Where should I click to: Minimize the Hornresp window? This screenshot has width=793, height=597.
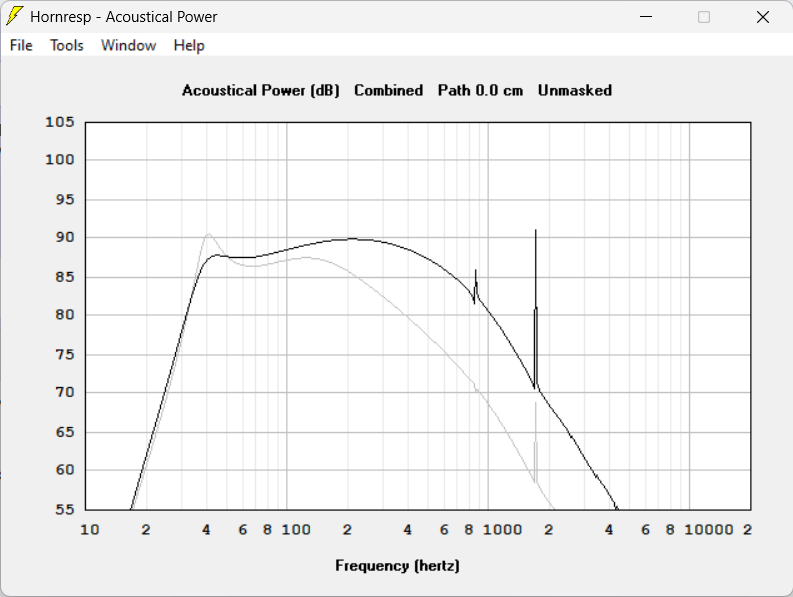(646, 17)
